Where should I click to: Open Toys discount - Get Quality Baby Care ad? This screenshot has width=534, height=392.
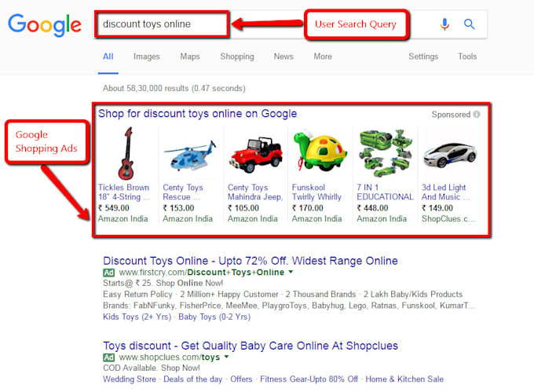pos(251,346)
